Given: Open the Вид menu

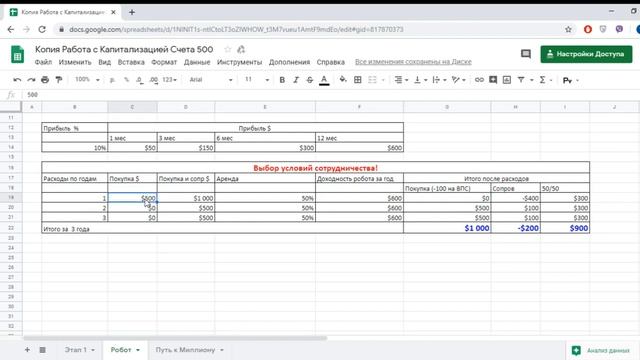Looking at the screenshot, I should 104,62.
